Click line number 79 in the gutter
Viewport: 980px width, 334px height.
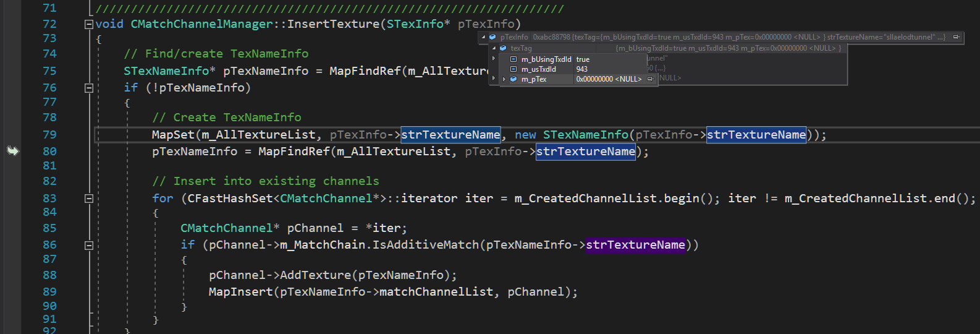(x=49, y=135)
